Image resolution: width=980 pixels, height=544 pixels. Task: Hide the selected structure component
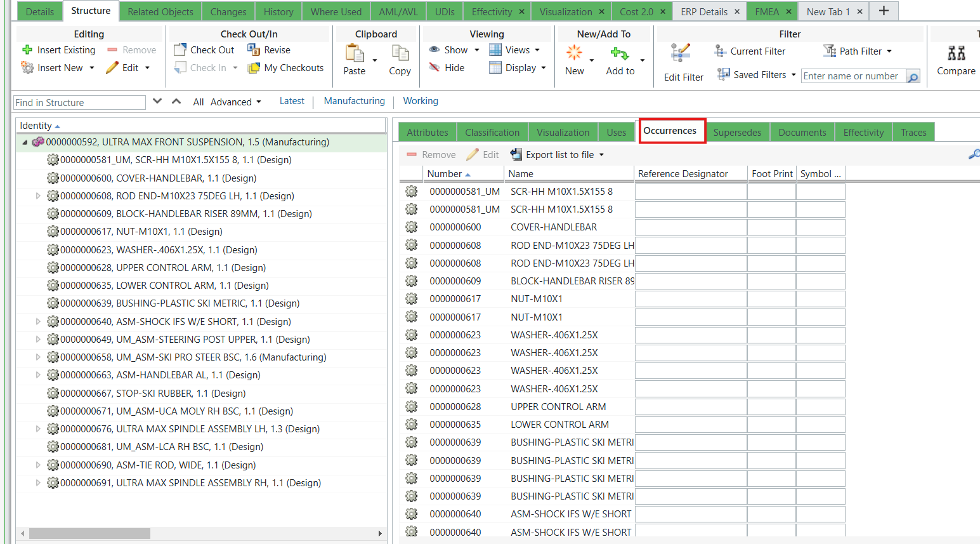(x=448, y=67)
